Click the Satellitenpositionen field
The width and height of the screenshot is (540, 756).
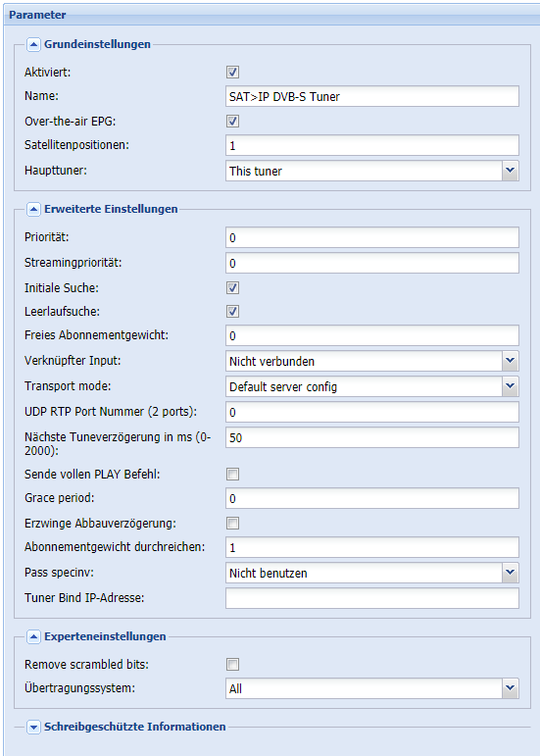(x=372, y=145)
